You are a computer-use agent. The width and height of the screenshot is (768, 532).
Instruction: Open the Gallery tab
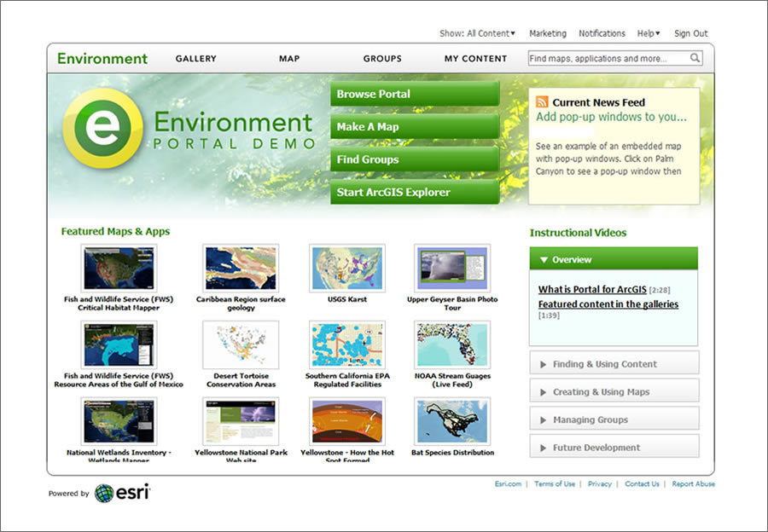pyautogui.click(x=196, y=58)
